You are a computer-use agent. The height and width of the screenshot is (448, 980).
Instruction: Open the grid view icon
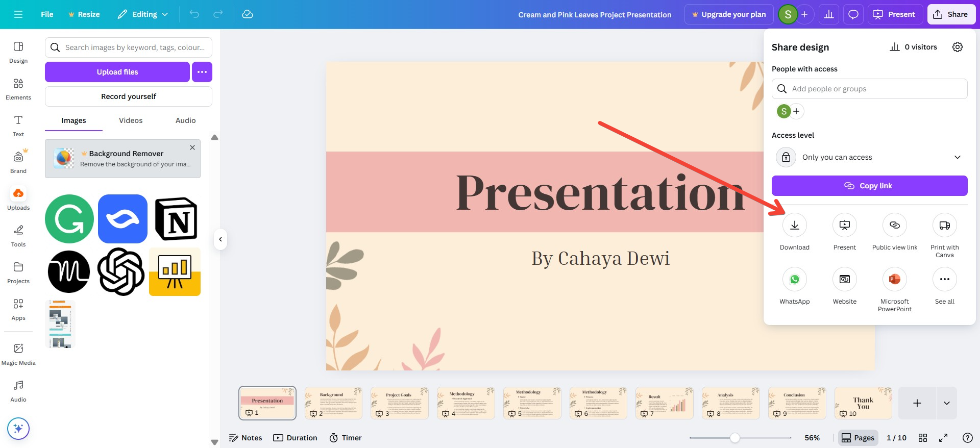click(x=923, y=438)
